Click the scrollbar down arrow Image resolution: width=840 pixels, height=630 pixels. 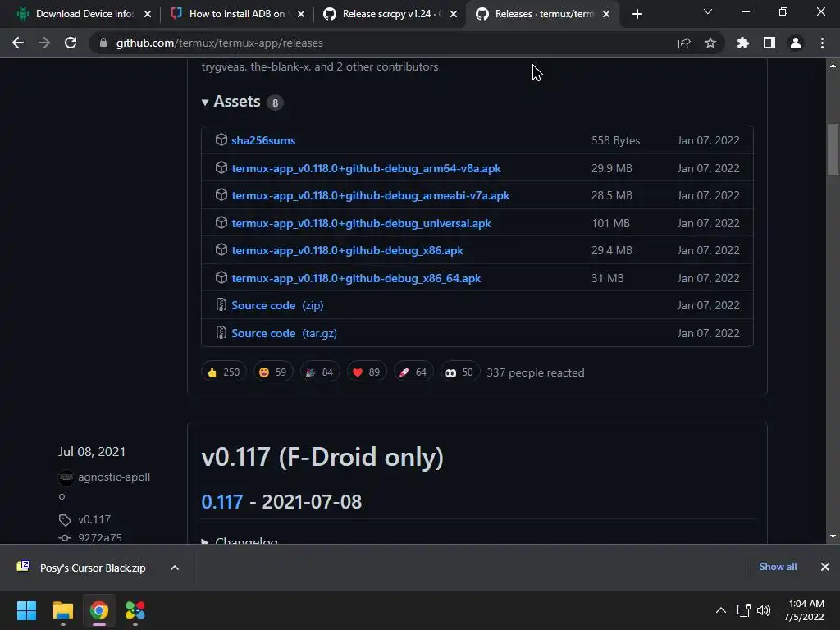(833, 536)
